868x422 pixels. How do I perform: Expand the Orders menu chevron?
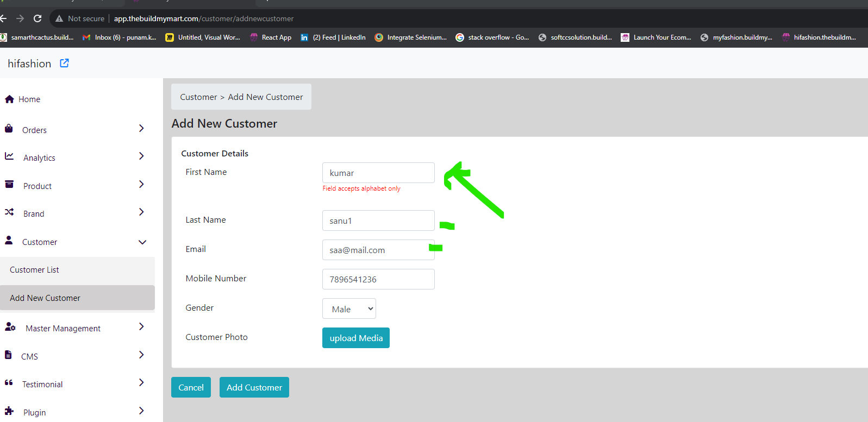[x=141, y=128]
